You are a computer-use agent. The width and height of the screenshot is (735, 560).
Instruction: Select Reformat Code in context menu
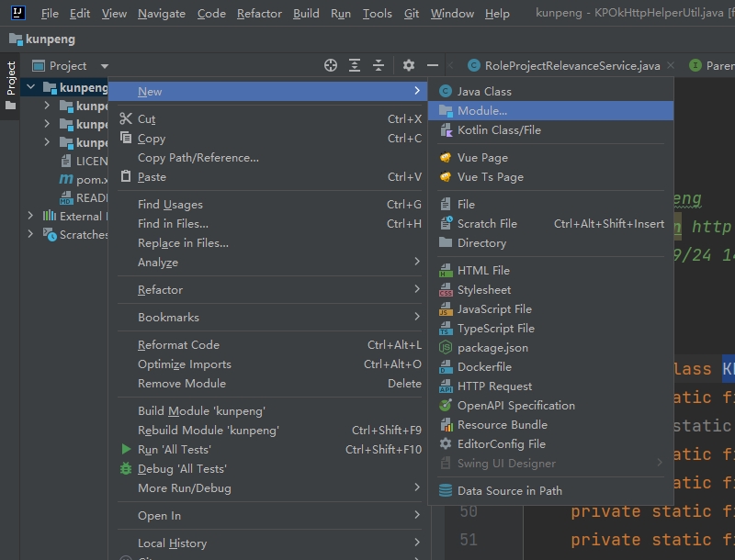pyautogui.click(x=179, y=345)
